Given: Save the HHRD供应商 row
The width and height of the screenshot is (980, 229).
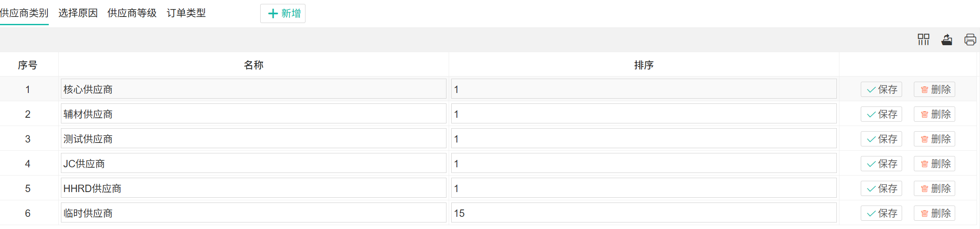Looking at the screenshot, I should pos(881,189).
